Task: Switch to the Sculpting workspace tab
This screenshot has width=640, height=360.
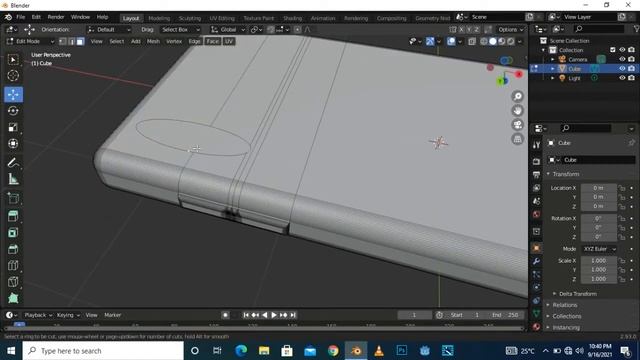Action: pyautogui.click(x=190, y=18)
